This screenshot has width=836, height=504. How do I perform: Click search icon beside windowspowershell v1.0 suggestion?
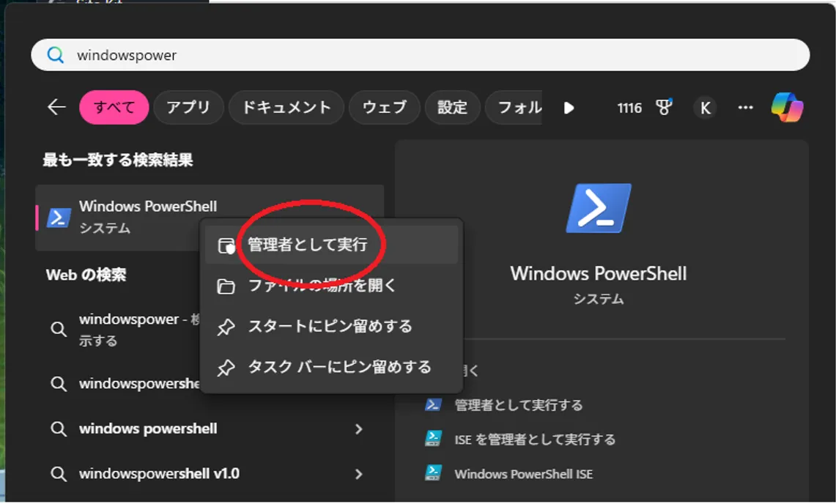[x=58, y=474]
